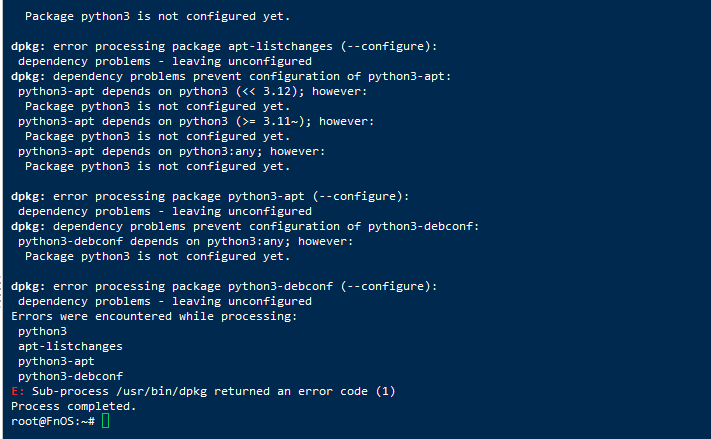Click the topmost "Package python3 is not configured yet." line
This screenshot has width=711, height=439.
pos(157,16)
